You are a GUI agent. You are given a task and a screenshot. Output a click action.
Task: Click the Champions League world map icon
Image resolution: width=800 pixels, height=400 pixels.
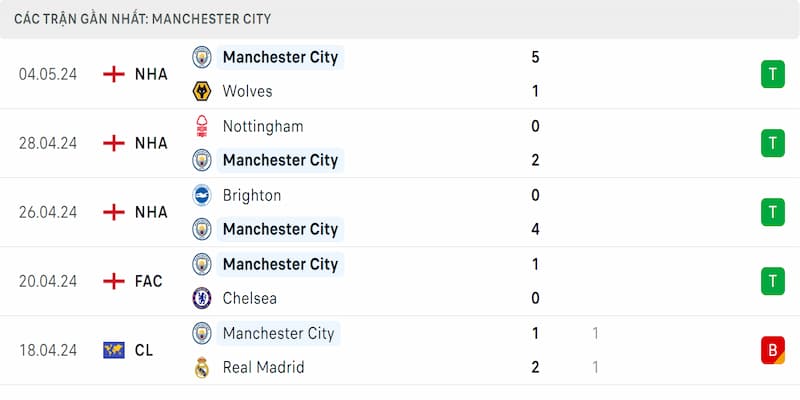click(x=114, y=350)
